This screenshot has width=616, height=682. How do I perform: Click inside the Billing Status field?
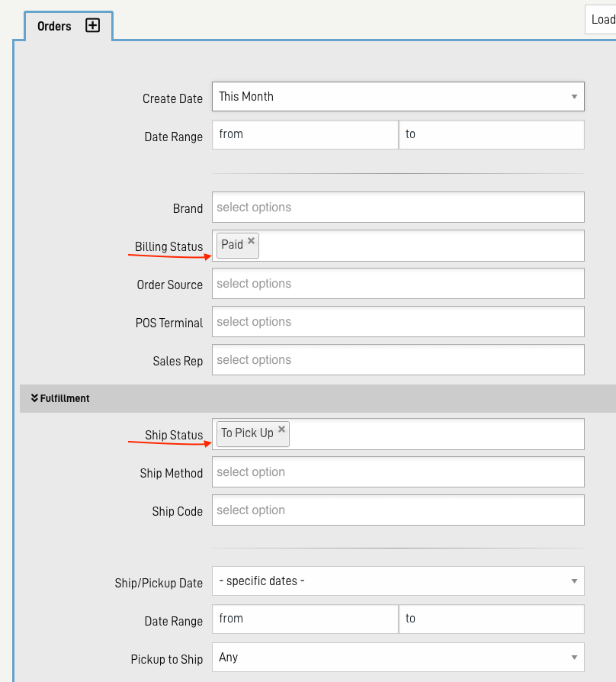click(398, 246)
